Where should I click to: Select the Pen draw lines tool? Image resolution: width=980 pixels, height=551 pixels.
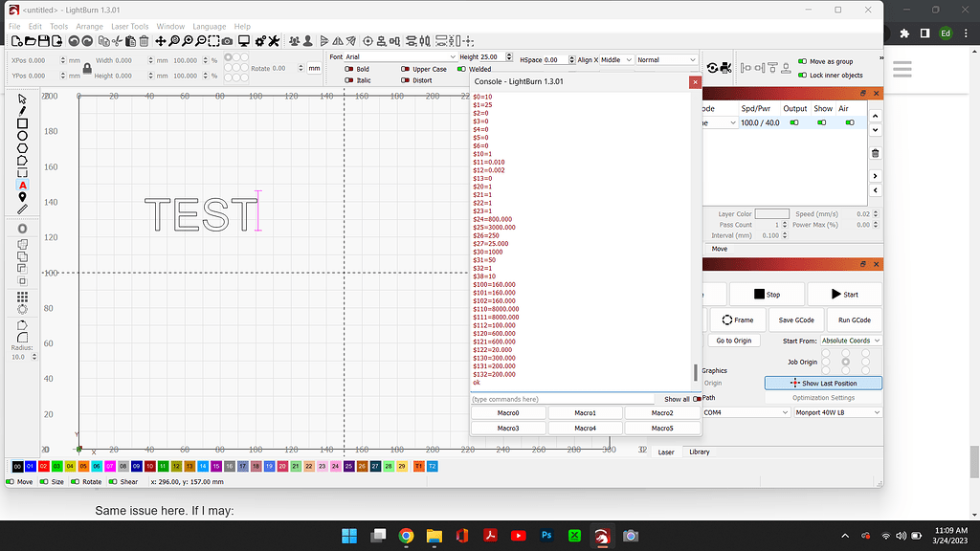[23, 111]
